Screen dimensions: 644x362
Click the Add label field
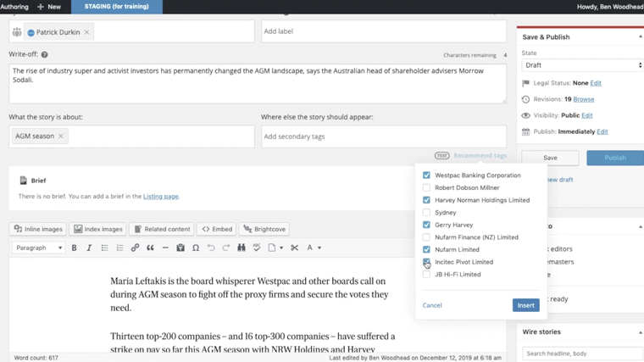(384, 31)
